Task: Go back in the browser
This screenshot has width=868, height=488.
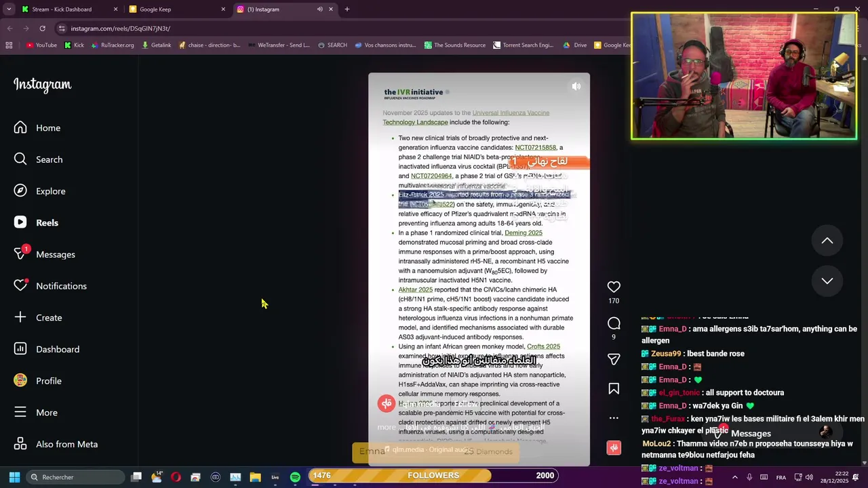Action: pyautogui.click(x=9, y=28)
